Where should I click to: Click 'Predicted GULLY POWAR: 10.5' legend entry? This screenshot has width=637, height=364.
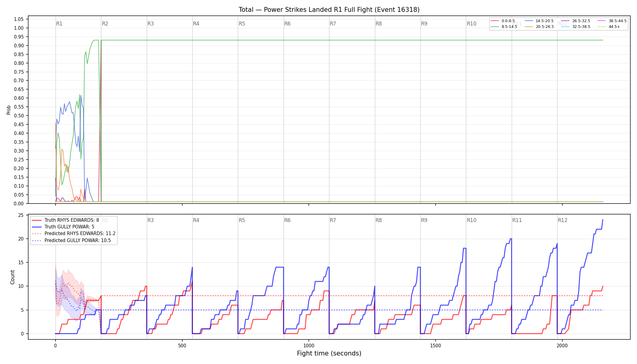click(71, 241)
